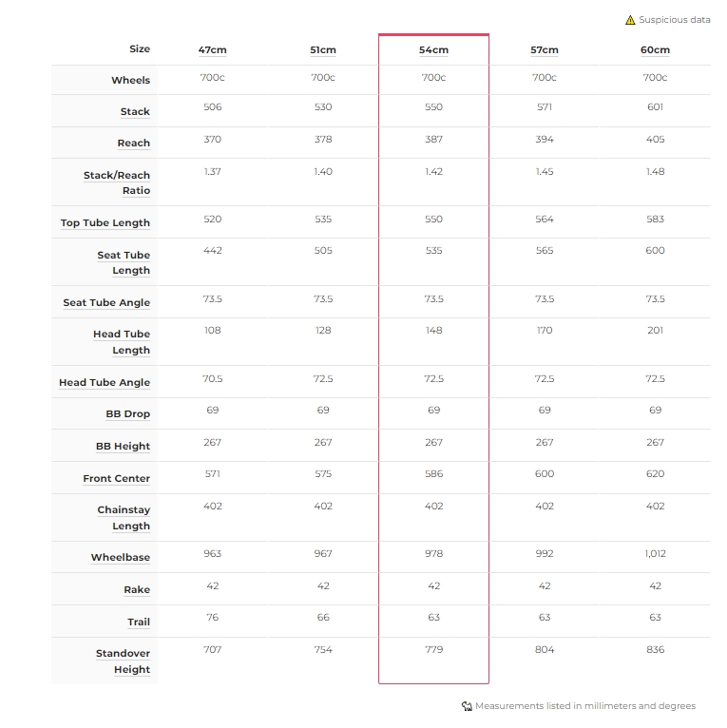
Task: Click the Suspicious data text
Action: (x=674, y=20)
